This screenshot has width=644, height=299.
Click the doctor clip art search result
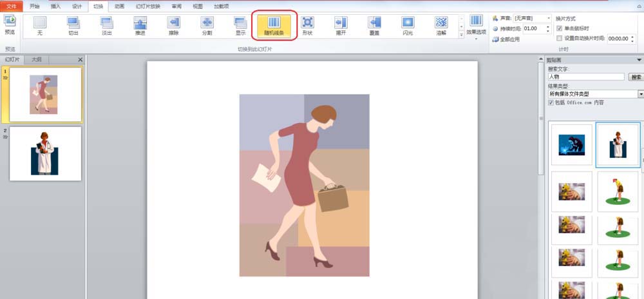coord(618,144)
